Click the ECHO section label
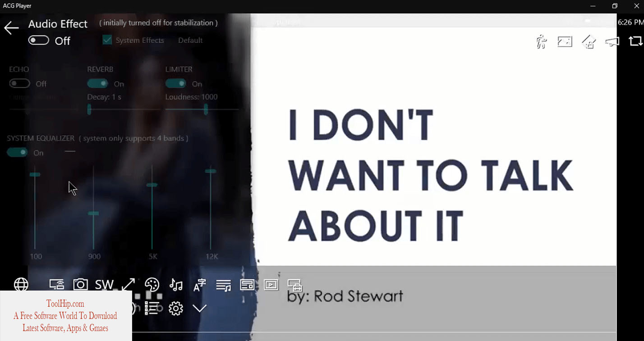Viewport: 644px width, 341px height. (x=19, y=69)
